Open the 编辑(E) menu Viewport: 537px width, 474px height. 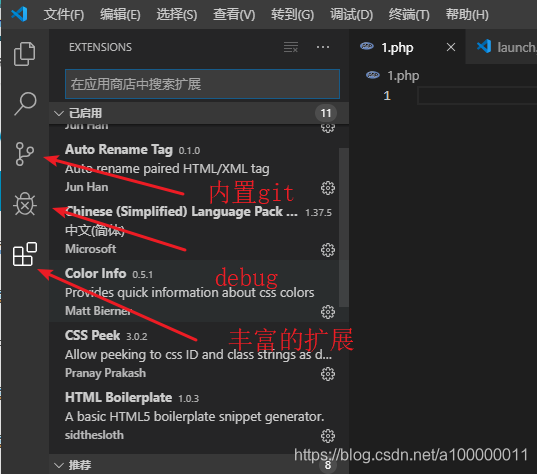[x=120, y=14]
